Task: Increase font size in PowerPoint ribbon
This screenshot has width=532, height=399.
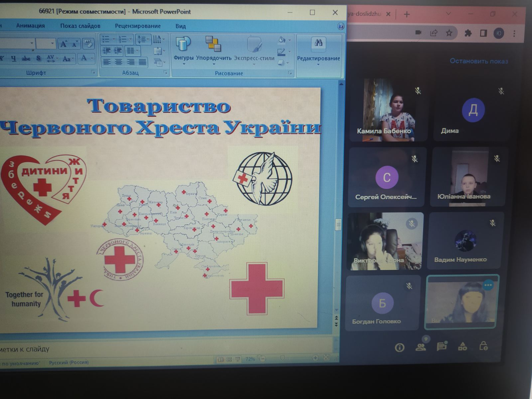Action: point(63,44)
